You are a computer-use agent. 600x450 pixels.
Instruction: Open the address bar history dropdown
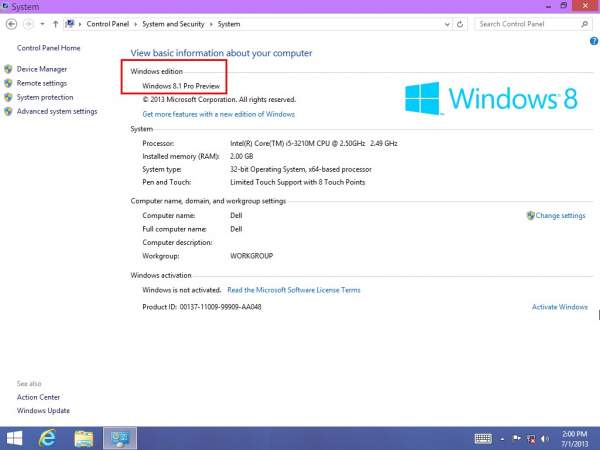447,24
